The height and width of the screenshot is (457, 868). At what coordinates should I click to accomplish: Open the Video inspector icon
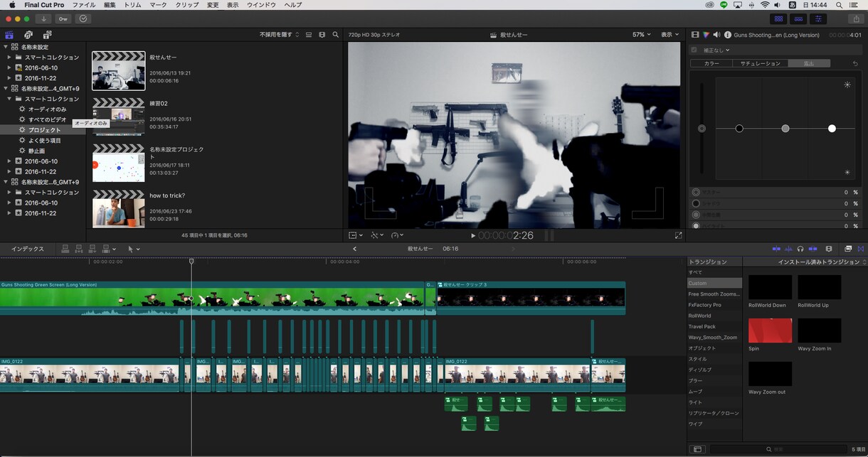pos(695,34)
